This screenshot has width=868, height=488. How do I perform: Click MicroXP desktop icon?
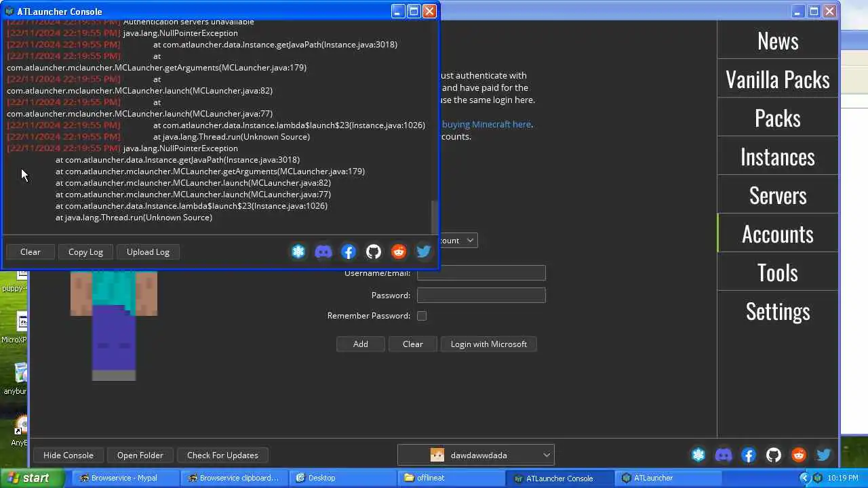tap(14, 328)
